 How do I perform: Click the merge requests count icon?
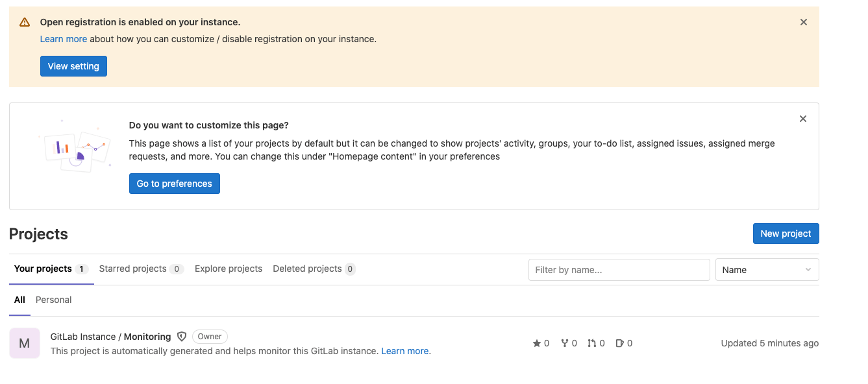592,343
